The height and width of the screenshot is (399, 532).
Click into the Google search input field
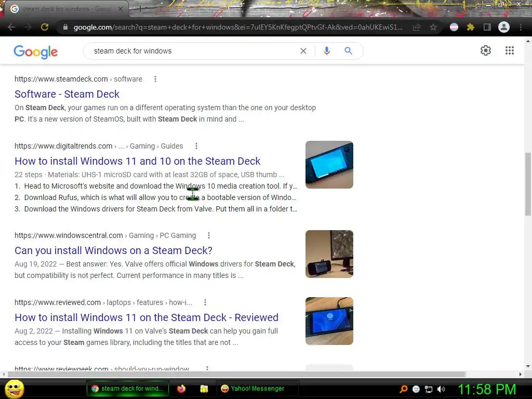193,51
